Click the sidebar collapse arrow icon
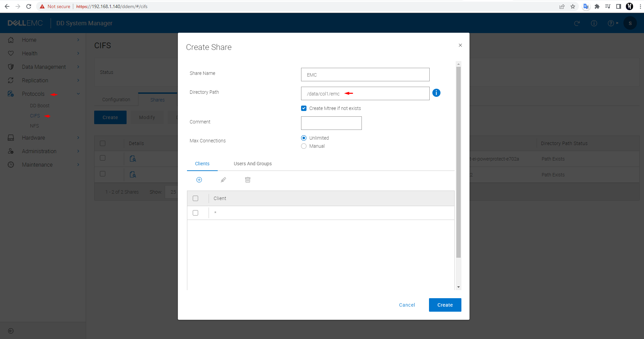The width and height of the screenshot is (644, 339). coord(11,331)
